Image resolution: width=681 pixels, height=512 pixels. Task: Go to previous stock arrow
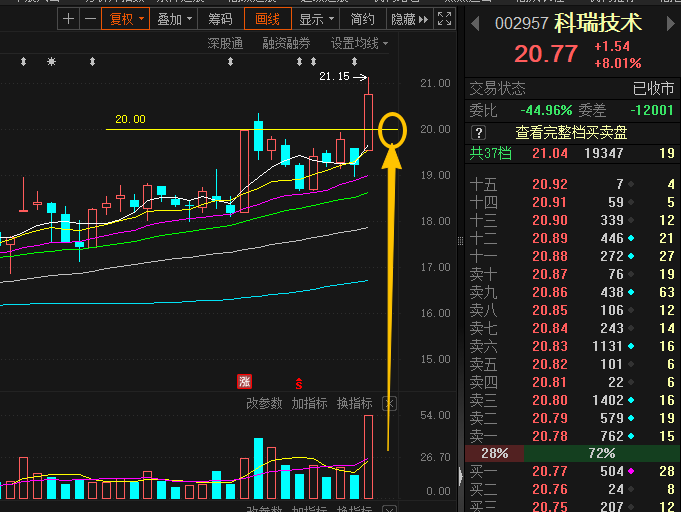475,23
